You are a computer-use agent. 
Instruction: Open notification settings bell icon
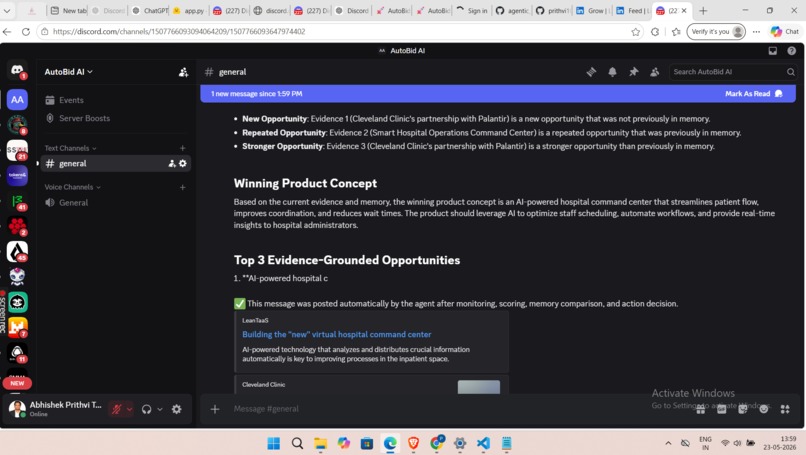(612, 72)
